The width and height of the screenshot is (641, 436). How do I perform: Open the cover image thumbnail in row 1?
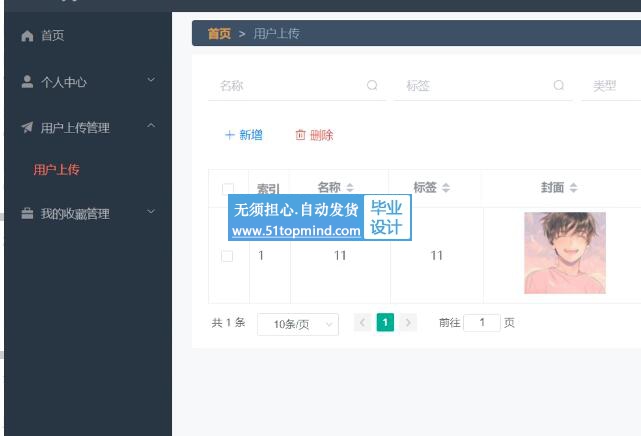pos(565,253)
